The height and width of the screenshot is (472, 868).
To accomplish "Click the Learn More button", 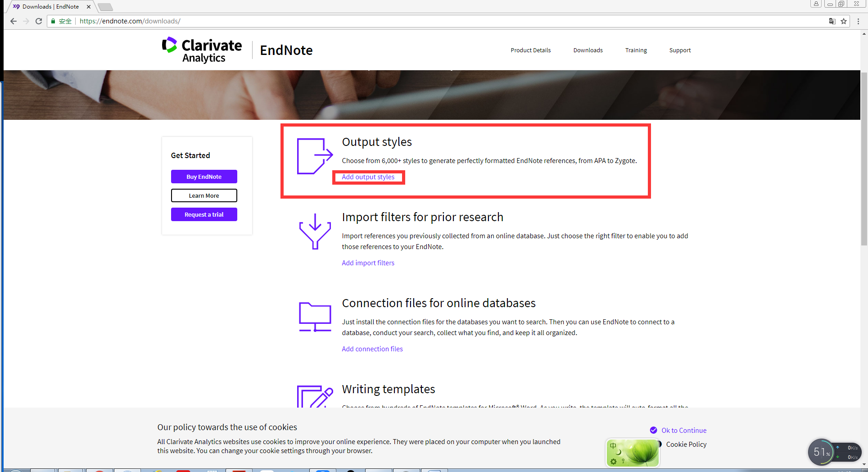I will (204, 195).
